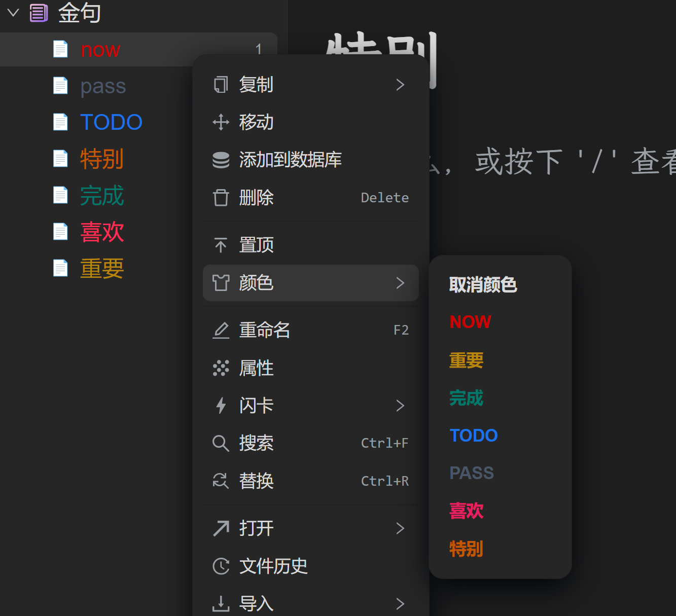Select 置顶 in the context menu
This screenshot has height=616, width=676.
point(311,245)
